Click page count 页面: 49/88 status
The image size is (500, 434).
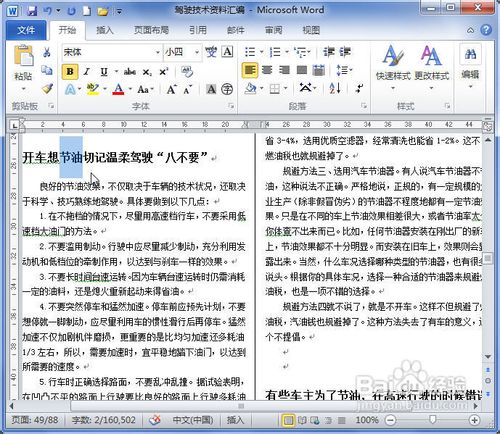coord(35,420)
